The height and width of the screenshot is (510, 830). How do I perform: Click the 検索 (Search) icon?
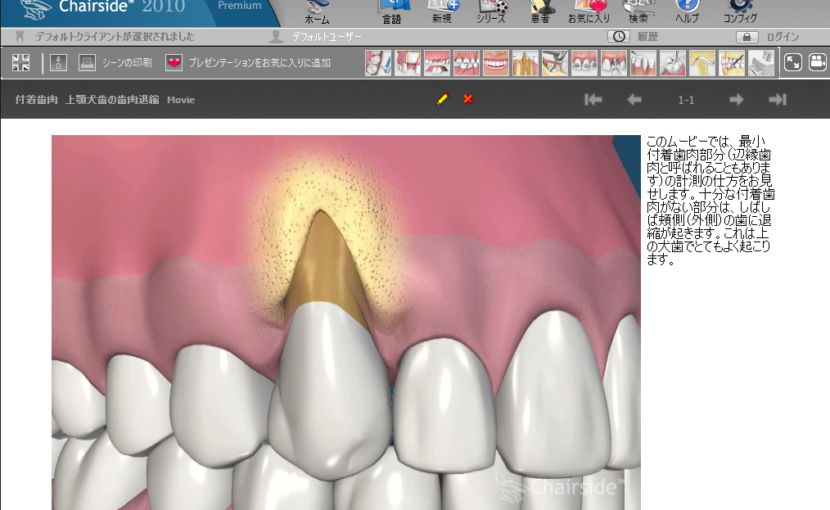point(638,11)
